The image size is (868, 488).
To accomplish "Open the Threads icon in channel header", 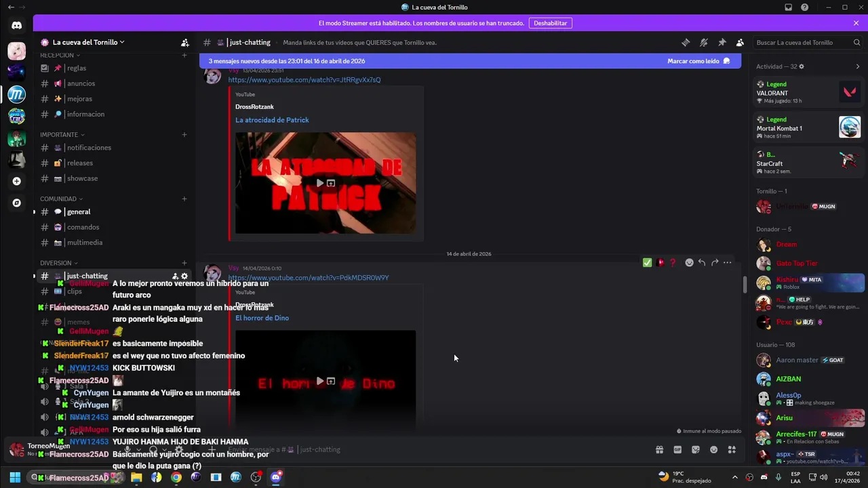I will [x=686, y=42].
